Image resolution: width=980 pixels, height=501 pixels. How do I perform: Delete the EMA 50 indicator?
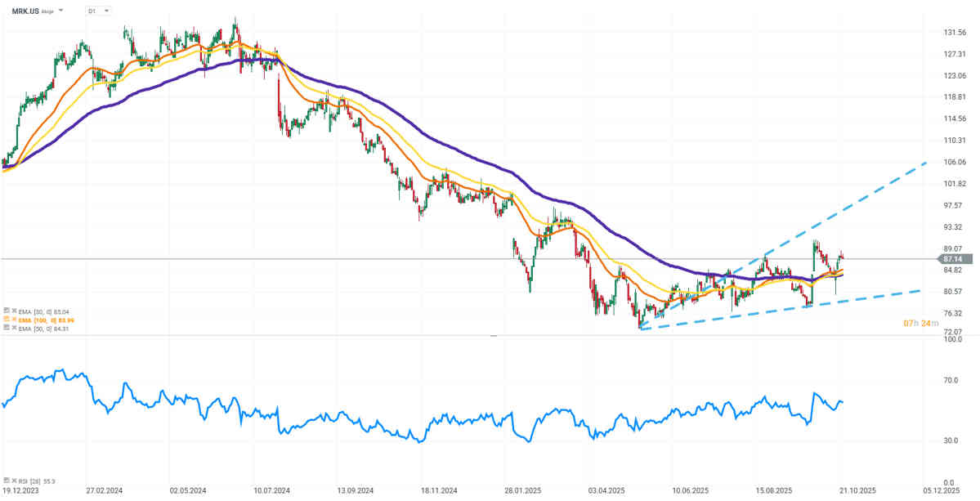(x=13, y=327)
